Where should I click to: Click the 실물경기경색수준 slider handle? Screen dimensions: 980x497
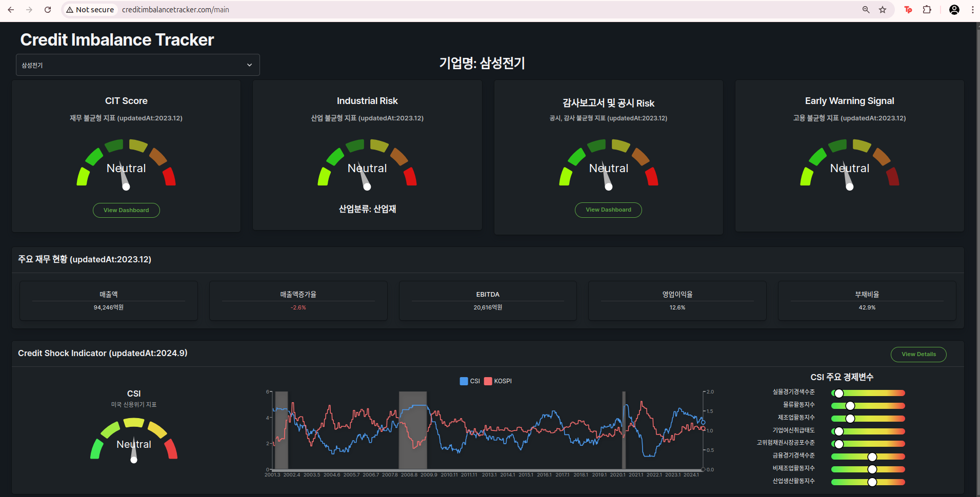click(839, 394)
